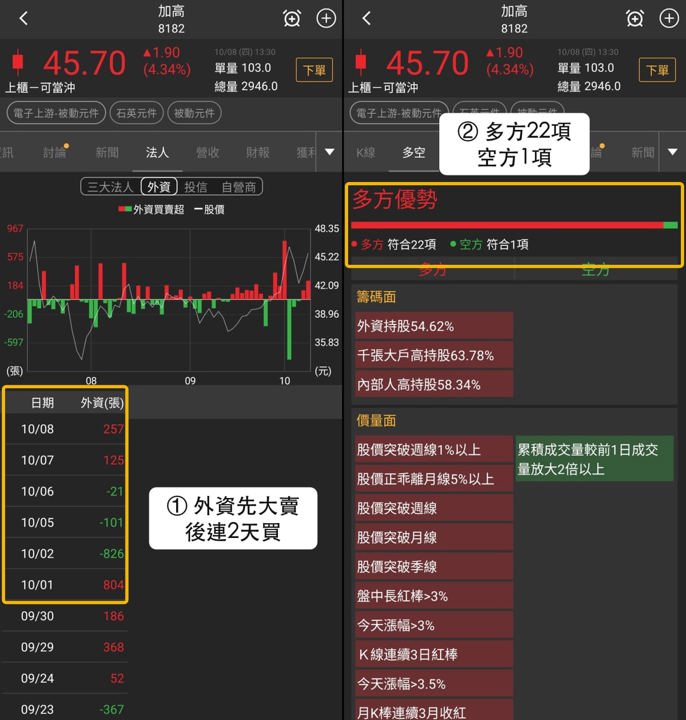Screen dimensions: 686x720
Task: Tap 今天漲幅>3.5% item
Action: click(433, 684)
